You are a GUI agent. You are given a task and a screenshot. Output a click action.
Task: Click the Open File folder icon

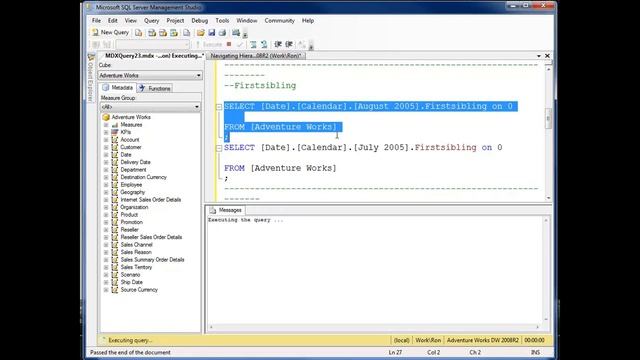(200, 33)
